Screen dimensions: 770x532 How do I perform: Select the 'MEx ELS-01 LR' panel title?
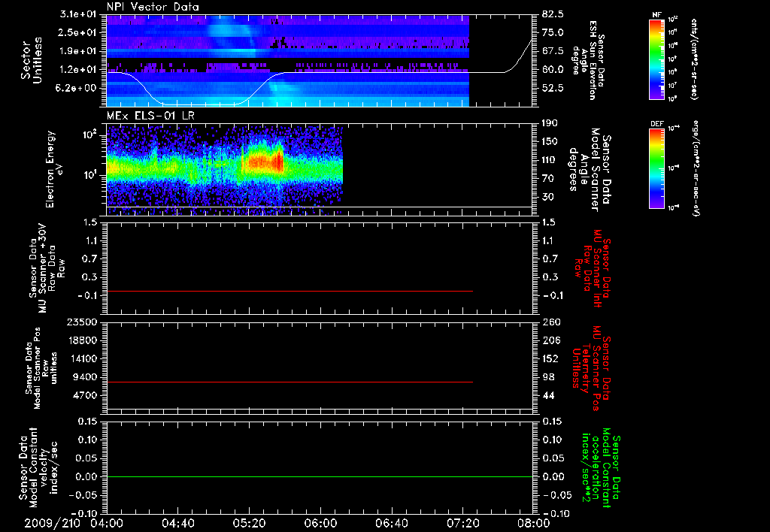[150, 116]
